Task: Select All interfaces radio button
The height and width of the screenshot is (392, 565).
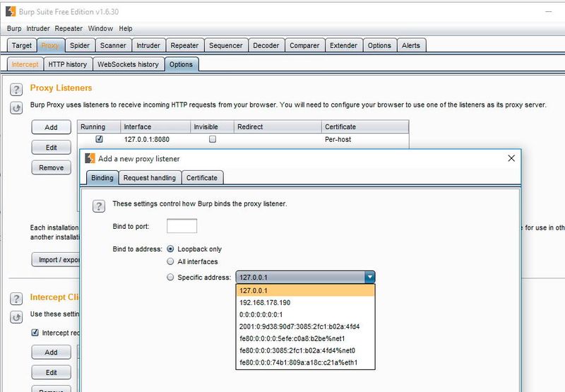Action: (x=170, y=261)
